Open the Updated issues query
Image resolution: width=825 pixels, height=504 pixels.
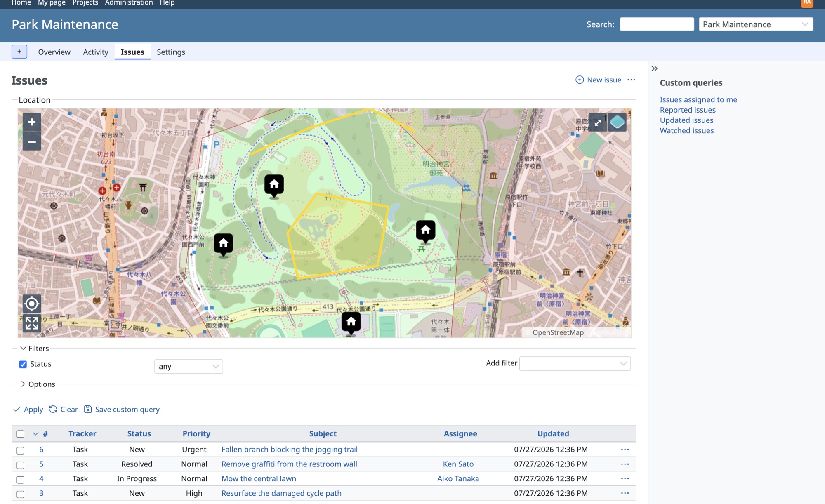tap(686, 120)
